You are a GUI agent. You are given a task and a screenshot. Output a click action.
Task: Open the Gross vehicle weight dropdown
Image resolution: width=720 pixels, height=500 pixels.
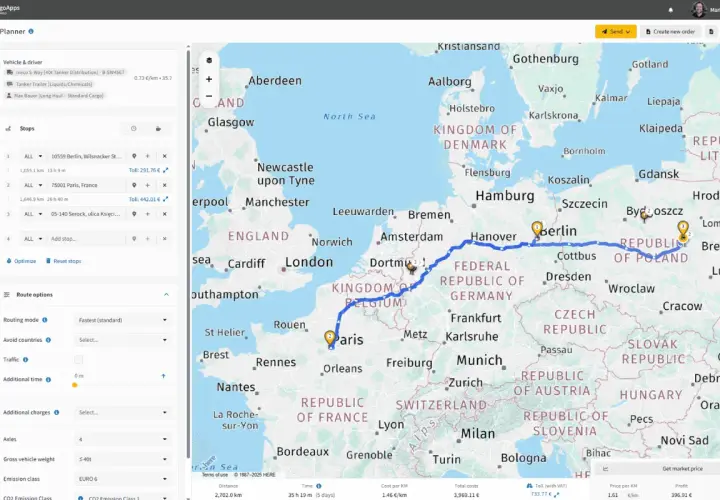tap(123, 459)
